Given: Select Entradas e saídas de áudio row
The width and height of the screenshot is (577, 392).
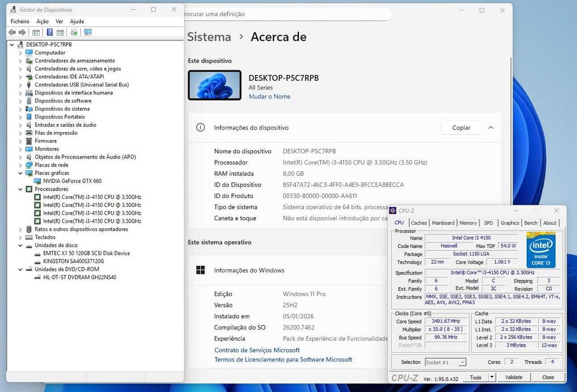Looking at the screenshot, I should pos(66,125).
